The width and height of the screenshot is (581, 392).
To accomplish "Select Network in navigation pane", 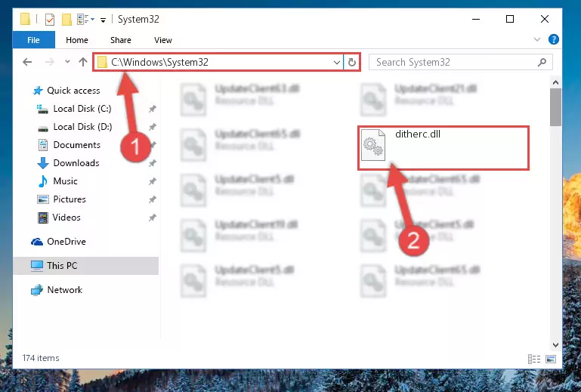I will pos(57,290).
